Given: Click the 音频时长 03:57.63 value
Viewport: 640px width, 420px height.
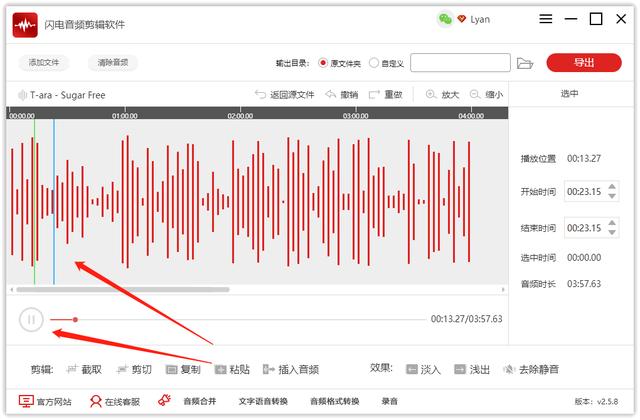Looking at the screenshot, I should (584, 284).
